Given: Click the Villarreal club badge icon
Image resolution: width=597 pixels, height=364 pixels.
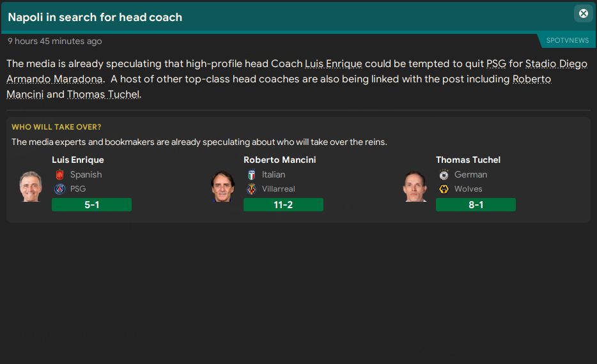Looking at the screenshot, I should point(251,189).
